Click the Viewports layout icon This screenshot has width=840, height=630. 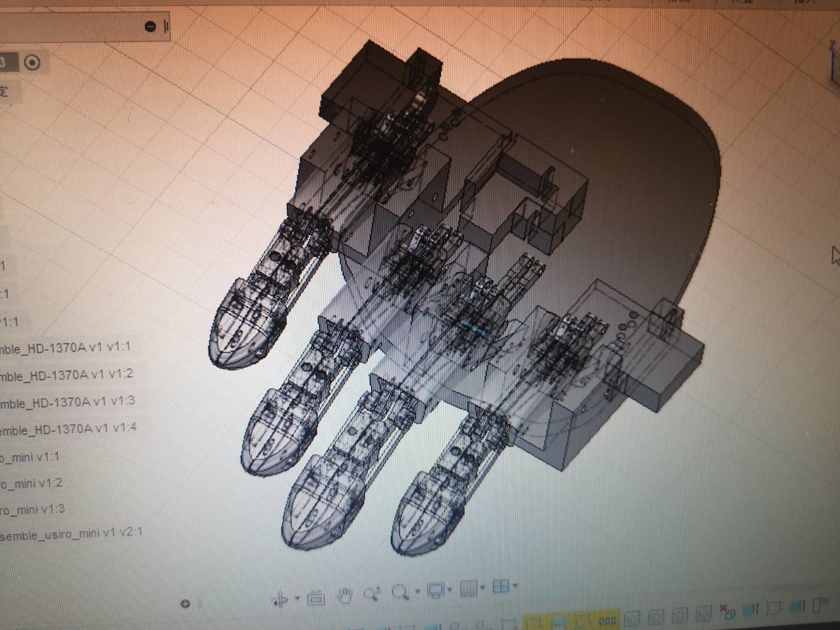point(500,586)
